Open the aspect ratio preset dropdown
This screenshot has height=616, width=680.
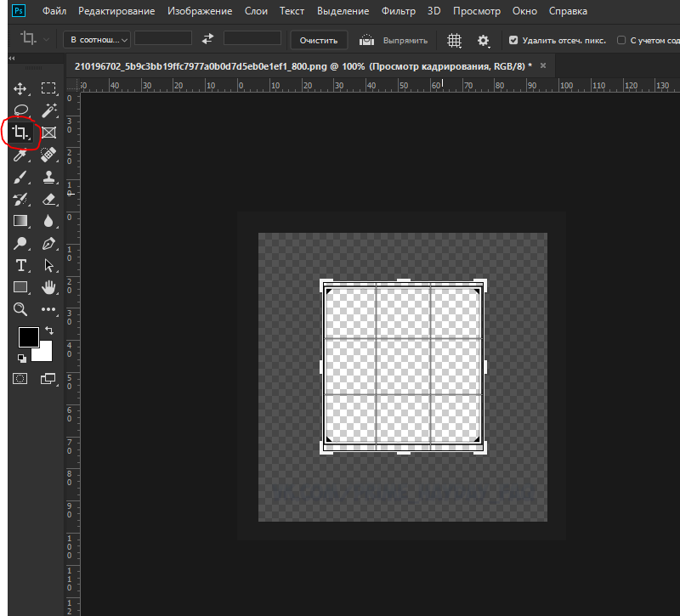[x=97, y=39]
